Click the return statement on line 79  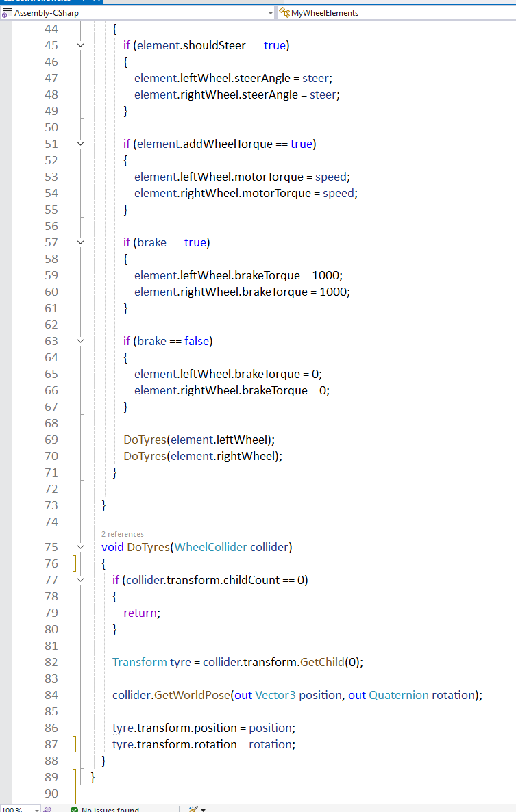(x=140, y=613)
